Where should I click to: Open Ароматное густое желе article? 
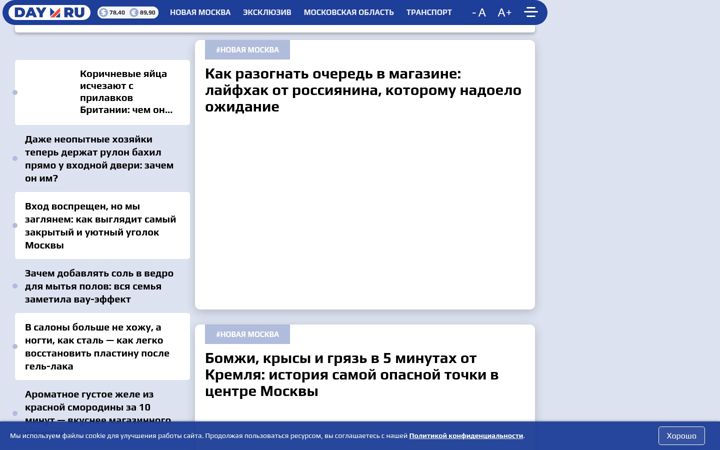[x=98, y=407]
